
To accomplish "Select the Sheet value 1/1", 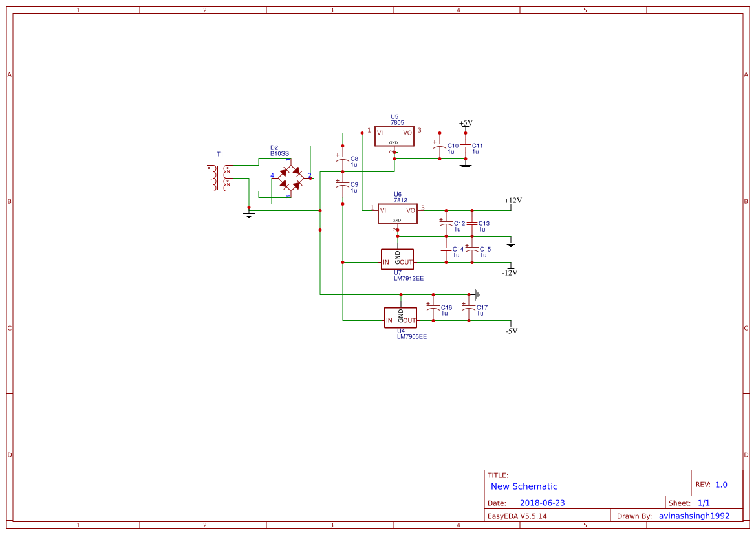I will click(x=704, y=503).
